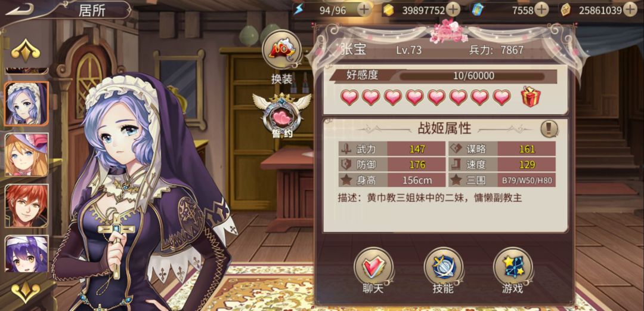Click the red gift box icon

(531, 97)
